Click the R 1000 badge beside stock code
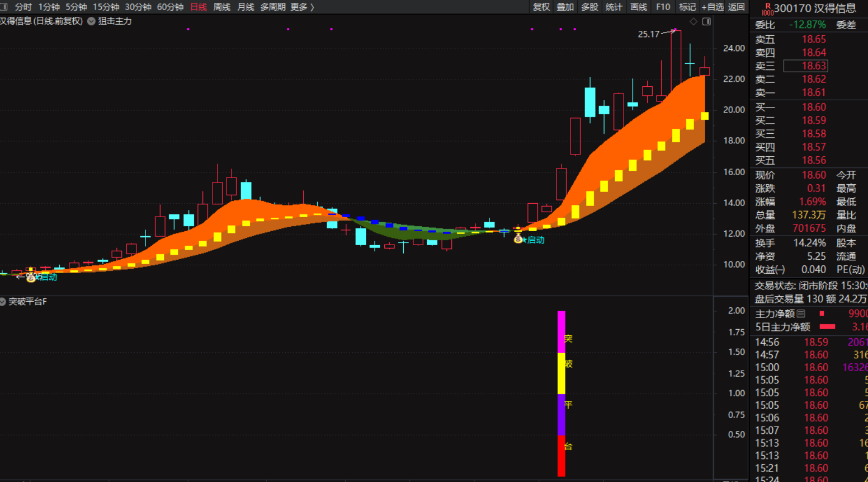The image size is (868, 482). 767,9
